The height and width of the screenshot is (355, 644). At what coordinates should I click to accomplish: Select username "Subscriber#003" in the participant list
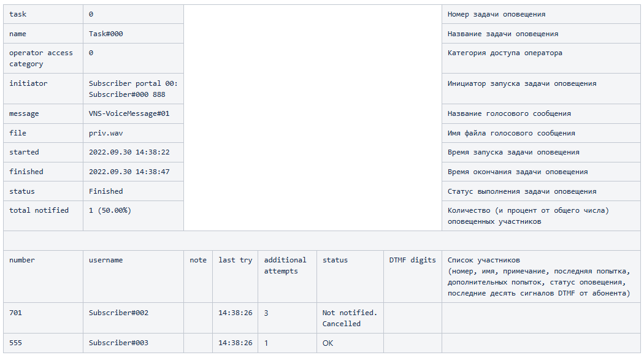pyautogui.click(x=118, y=343)
